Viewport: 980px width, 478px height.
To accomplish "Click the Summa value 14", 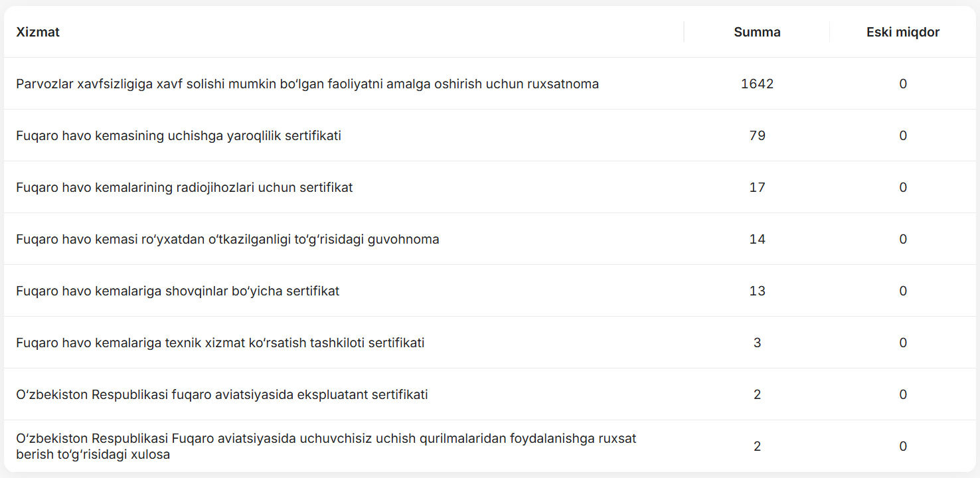I will pyautogui.click(x=757, y=239).
